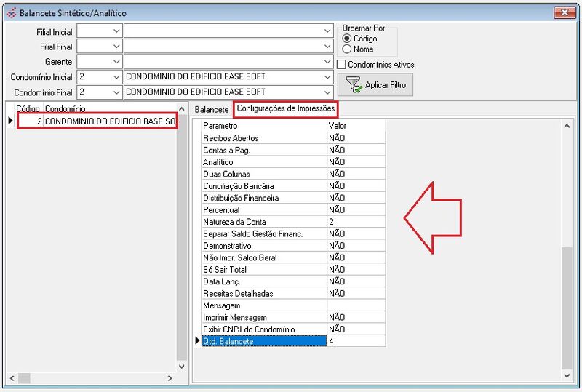Expand the Gerente name dropdown
This screenshot has width=582, height=392.
pos(327,62)
